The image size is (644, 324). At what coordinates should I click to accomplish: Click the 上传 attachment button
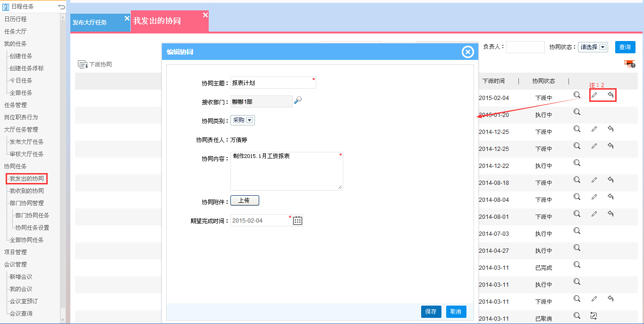(x=245, y=201)
